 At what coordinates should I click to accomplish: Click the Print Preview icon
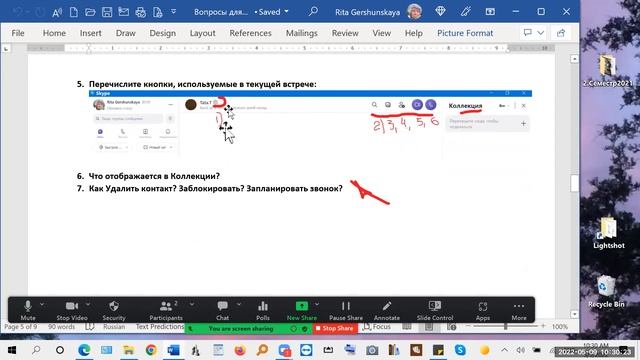coord(158,12)
